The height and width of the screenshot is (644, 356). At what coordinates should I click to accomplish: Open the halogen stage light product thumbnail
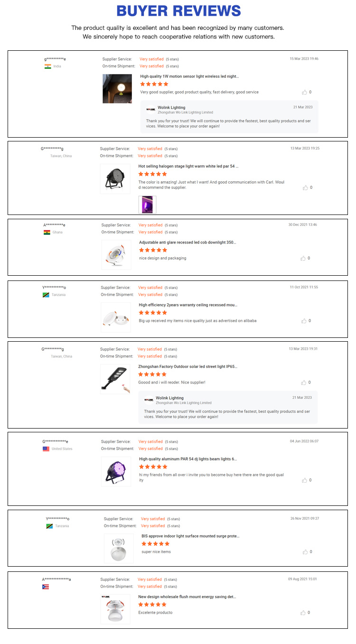coord(115,179)
